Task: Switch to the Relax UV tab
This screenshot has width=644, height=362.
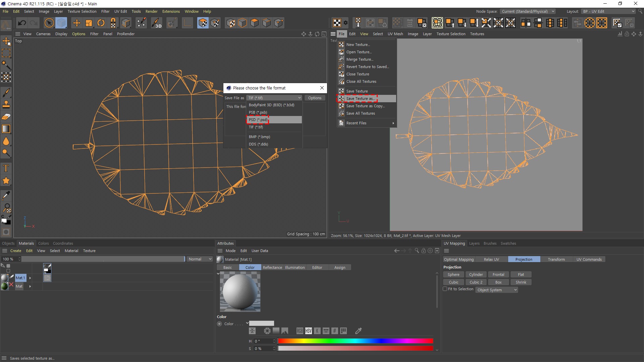Action: coord(491,259)
